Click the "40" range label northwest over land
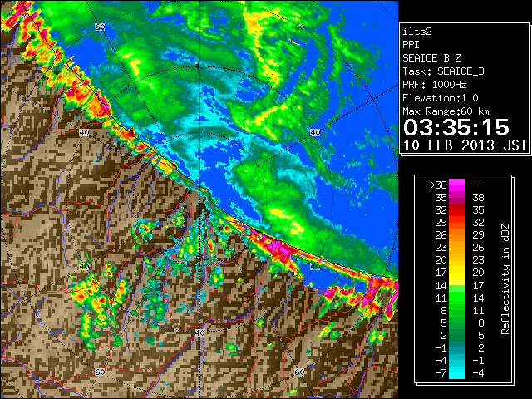 (x=84, y=132)
